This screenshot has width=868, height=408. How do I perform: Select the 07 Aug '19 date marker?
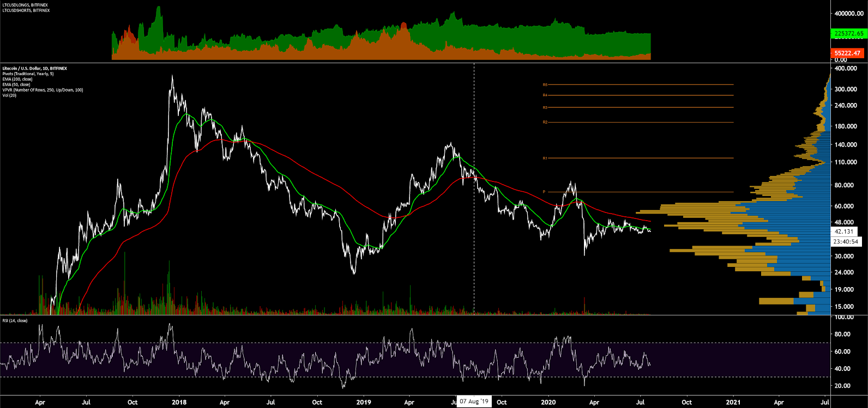coord(474,402)
